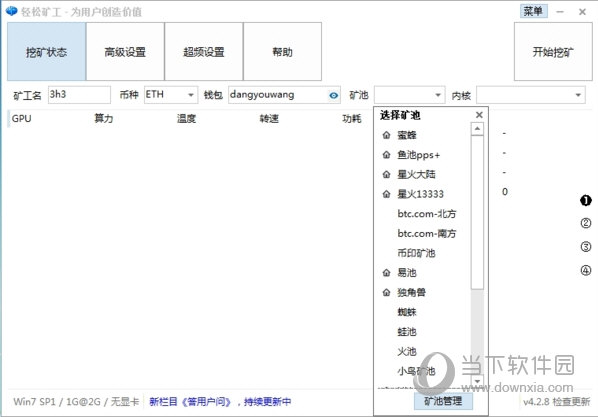Toggle wallet visibility eye icon
Image resolution: width=598 pixels, height=417 pixels.
click(334, 95)
